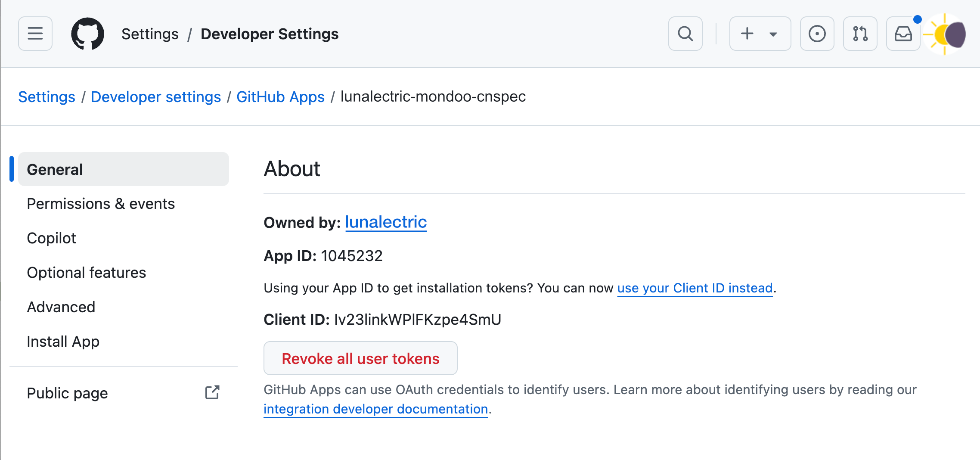Open the search icon
Image resolution: width=980 pixels, height=460 pixels.
[x=685, y=33]
